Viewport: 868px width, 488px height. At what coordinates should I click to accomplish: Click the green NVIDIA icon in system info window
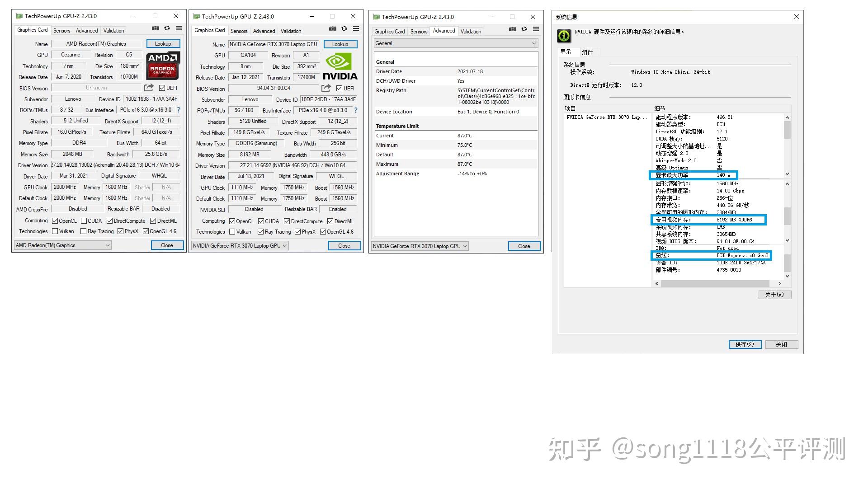pyautogui.click(x=563, y=36)
